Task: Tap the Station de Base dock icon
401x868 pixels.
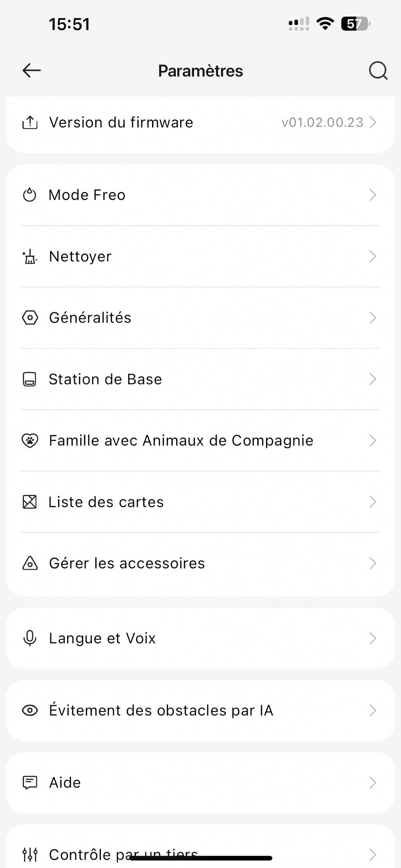Action: click(x=30, y=379)
